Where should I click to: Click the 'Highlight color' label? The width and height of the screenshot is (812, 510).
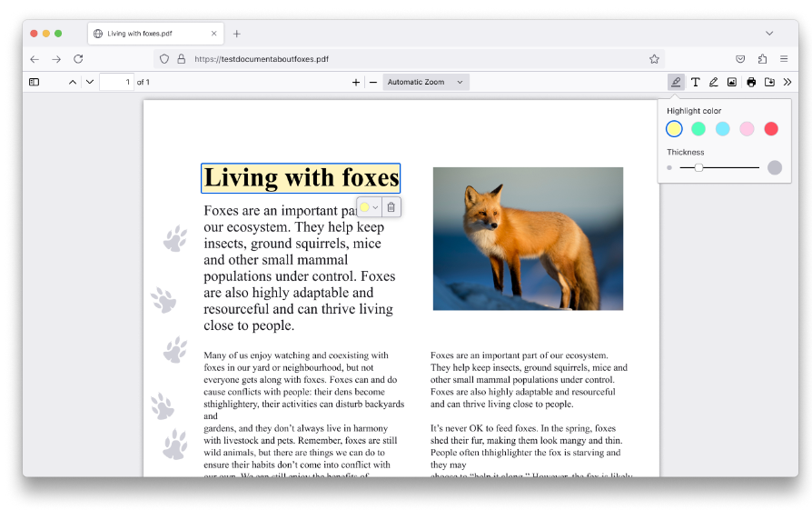[694, 111]
